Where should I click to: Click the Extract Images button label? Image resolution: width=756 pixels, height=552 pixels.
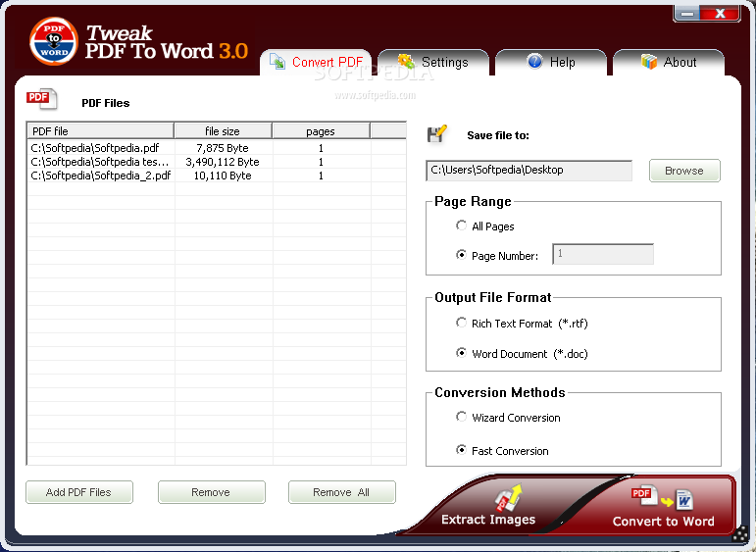click(x=488, y=520)
